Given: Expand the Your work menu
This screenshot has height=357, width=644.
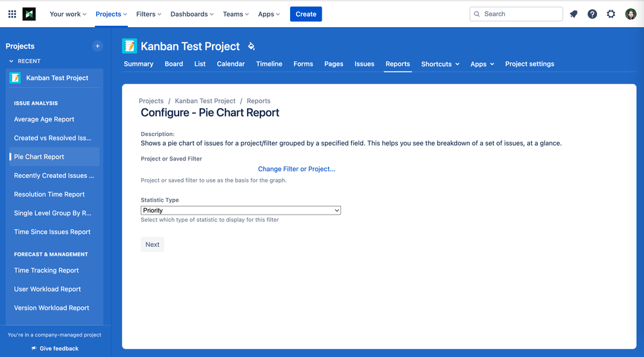Looking at the screenshot, I should point(68,14).
